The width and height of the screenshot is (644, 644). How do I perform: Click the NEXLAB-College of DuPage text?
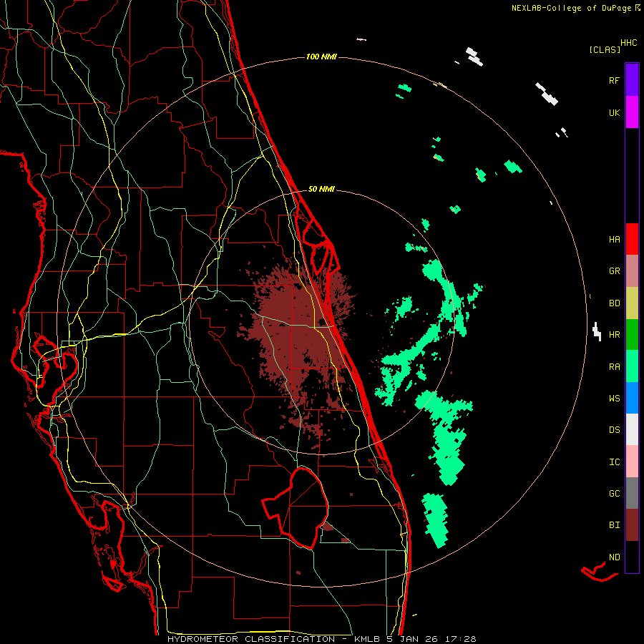[x=571, y=8]
